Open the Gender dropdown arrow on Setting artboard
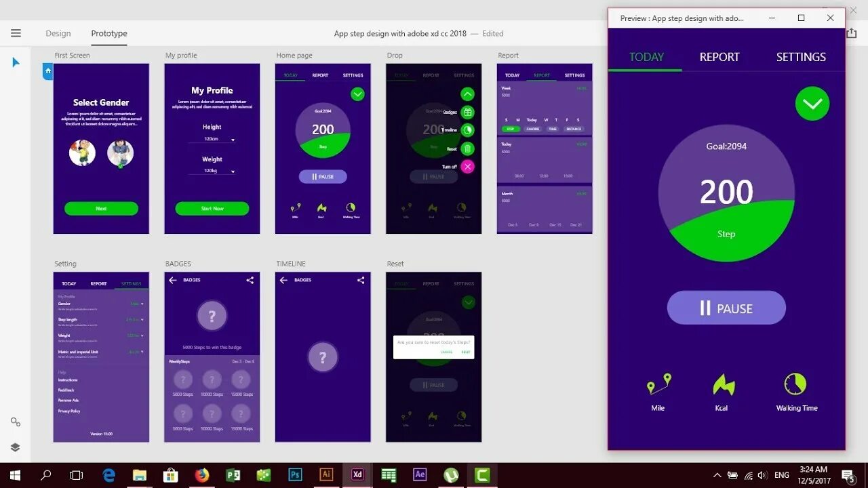 (x=142, y=304)
